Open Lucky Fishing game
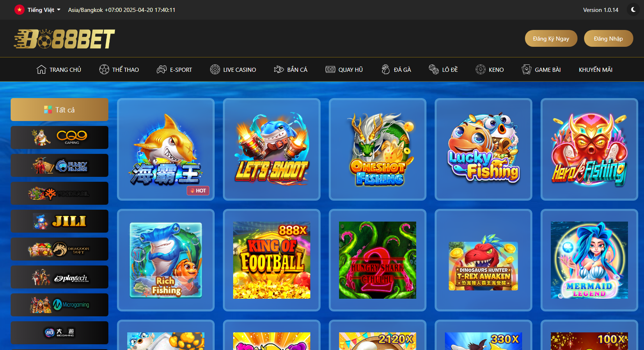Viewport: 644px width, 350px height. (x=484, y=149)
